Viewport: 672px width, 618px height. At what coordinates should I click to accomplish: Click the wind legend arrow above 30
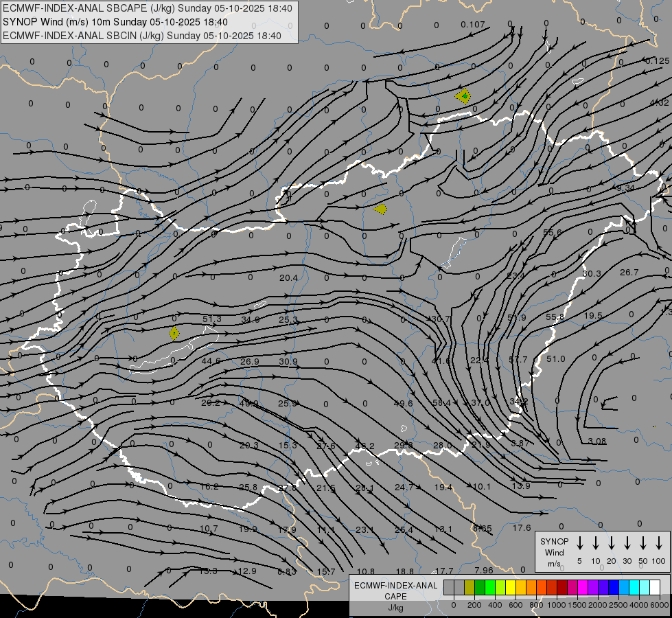click(x=627, y=542)
